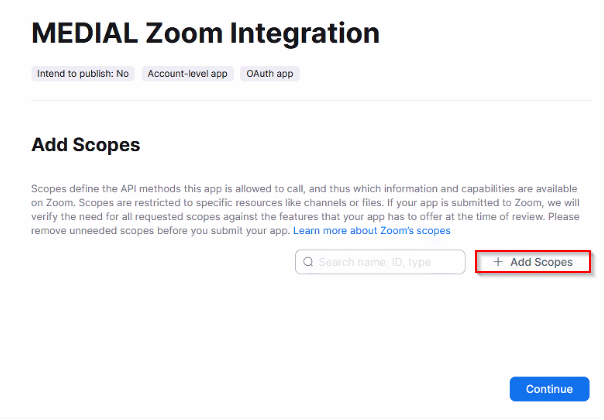Select the OAuth app tag
Screen dimensions: 604x420
pos(270,74)
